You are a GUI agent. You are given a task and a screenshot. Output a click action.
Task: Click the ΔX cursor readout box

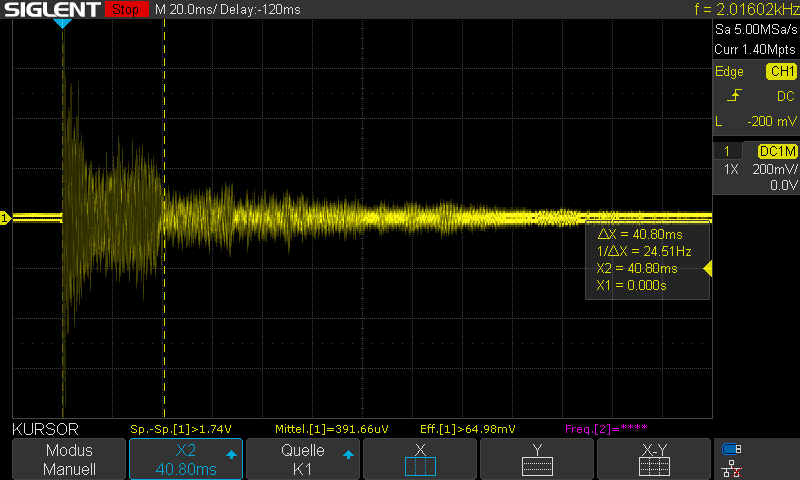click(x=647, y=260)
